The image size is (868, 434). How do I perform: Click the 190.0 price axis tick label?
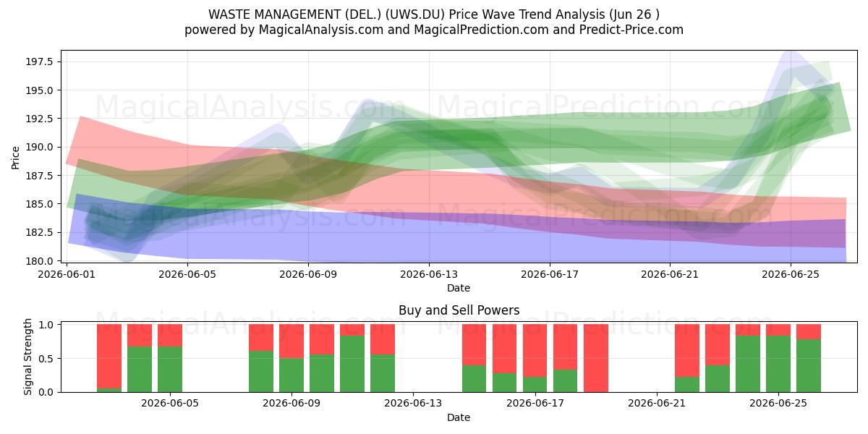tap(40, 147)
